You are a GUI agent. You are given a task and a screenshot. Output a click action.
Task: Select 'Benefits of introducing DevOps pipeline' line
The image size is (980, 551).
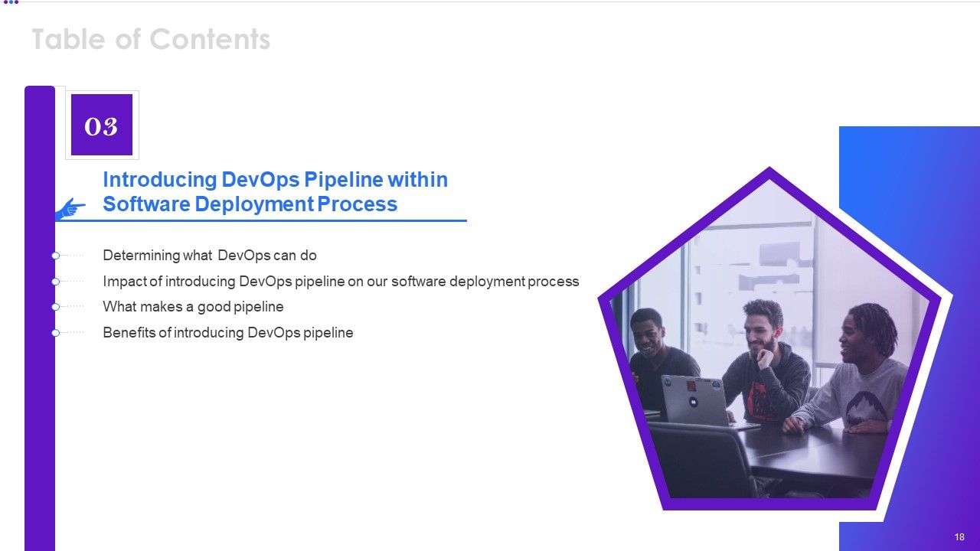(228, 333)
